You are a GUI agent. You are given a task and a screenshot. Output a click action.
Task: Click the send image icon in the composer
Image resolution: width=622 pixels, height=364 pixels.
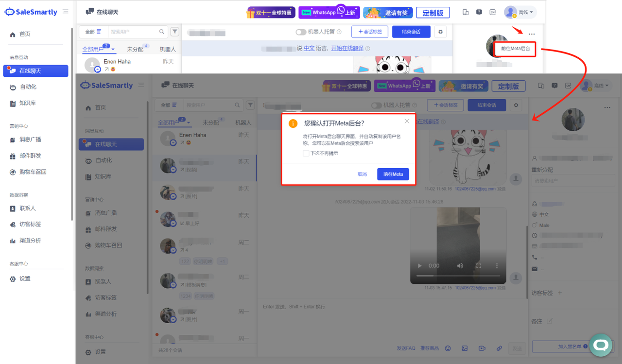465,348
